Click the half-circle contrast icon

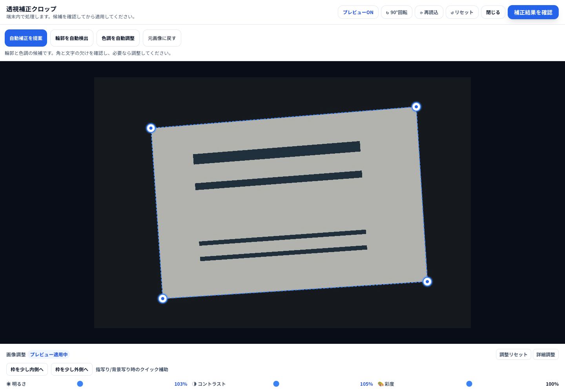(x=195, y=384)
